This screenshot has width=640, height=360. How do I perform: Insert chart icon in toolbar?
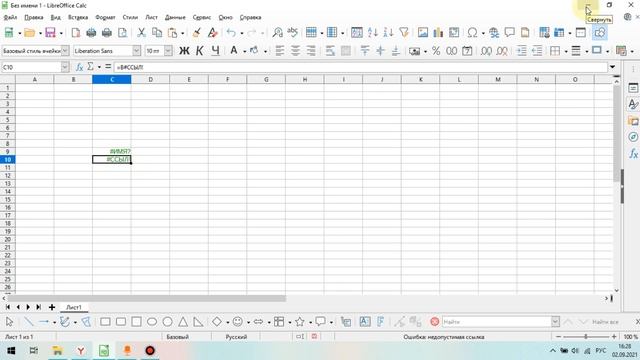coord(438,33)
